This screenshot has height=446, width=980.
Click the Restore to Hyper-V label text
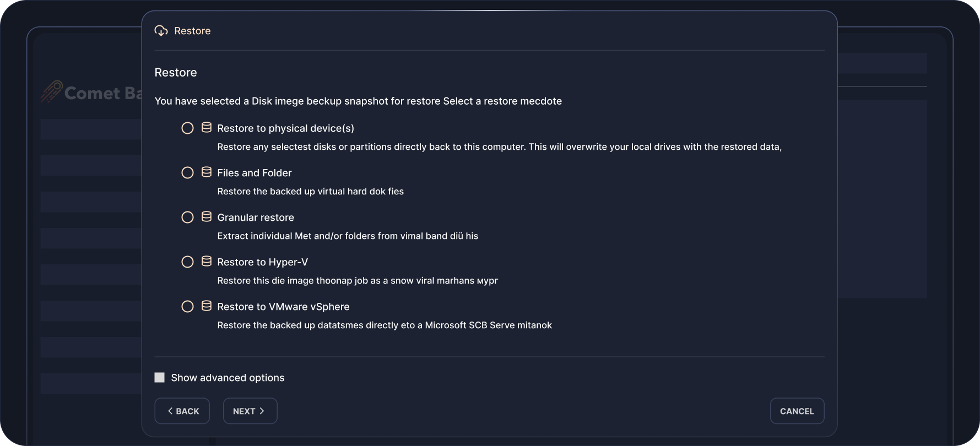pyautogui.click(x=262, y=262)
